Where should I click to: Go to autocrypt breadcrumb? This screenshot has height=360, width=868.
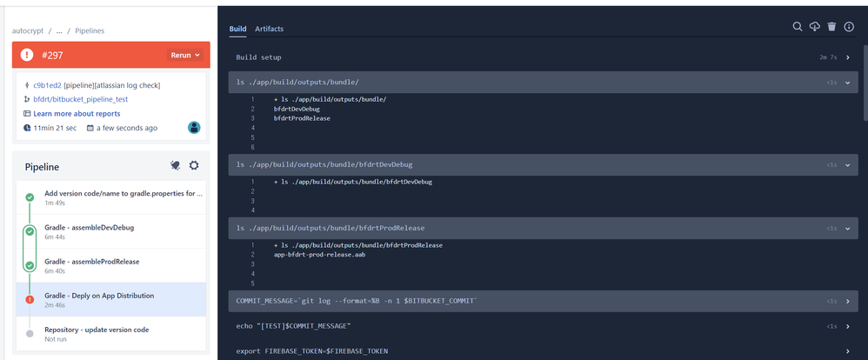tap(28, 31)
